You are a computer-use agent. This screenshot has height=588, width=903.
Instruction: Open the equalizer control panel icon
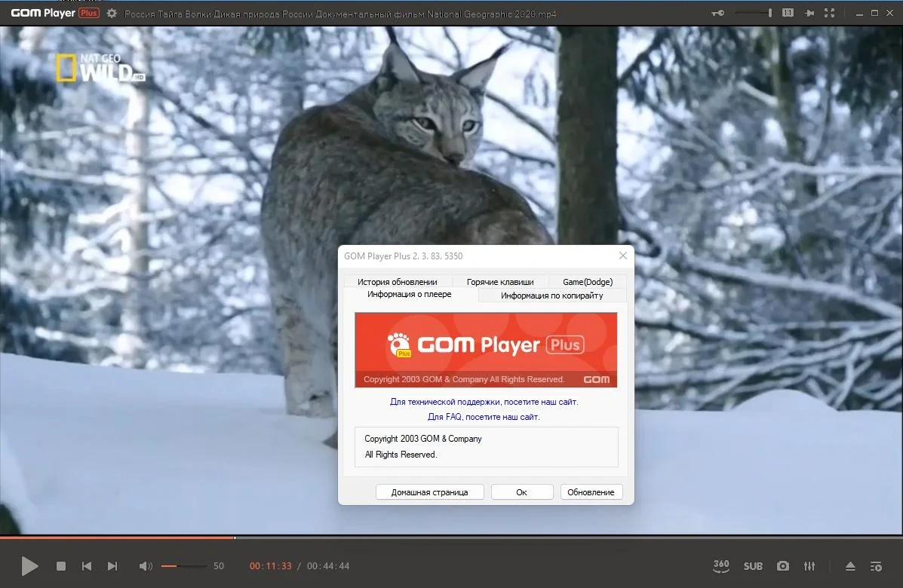pos(809,566)
